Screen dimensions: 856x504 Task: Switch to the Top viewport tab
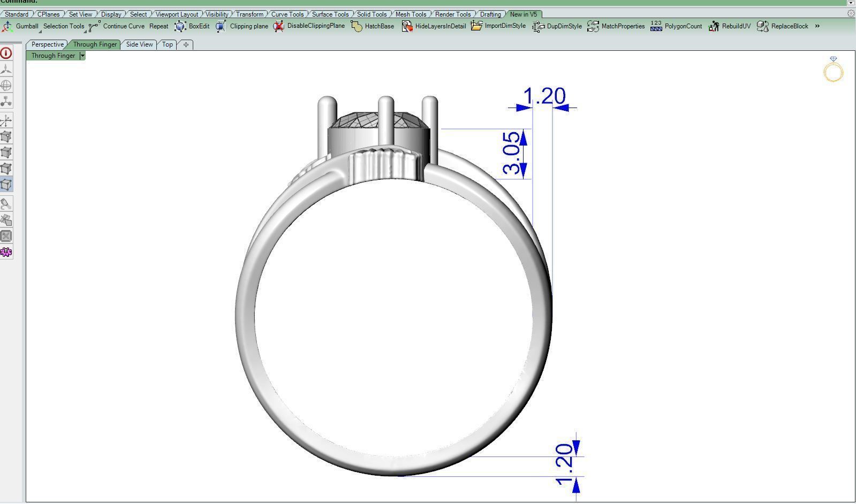click(168, 44)
